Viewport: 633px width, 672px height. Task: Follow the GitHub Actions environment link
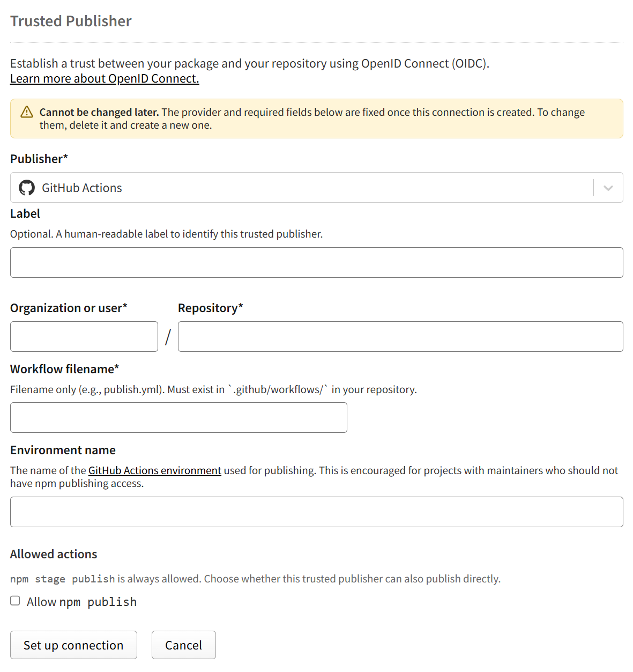pyautogui.click(x=155, y=470)
